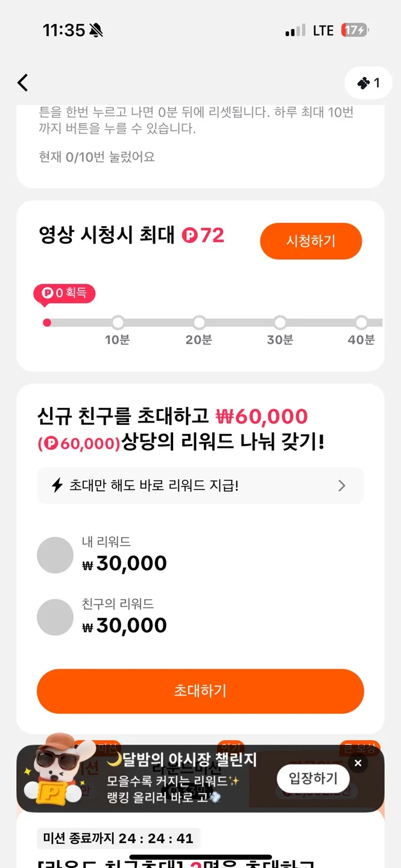Image resolution: width=401 pixels, height=868 pixels.
Task: Select the 40분 marker on progress bar
Action: point(361,322)
